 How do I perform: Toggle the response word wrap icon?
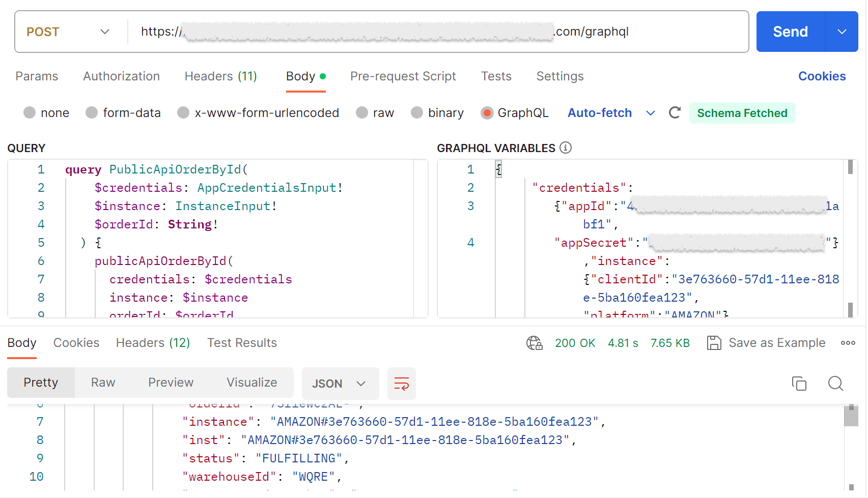pyautogui.click(x=401, y=384)
